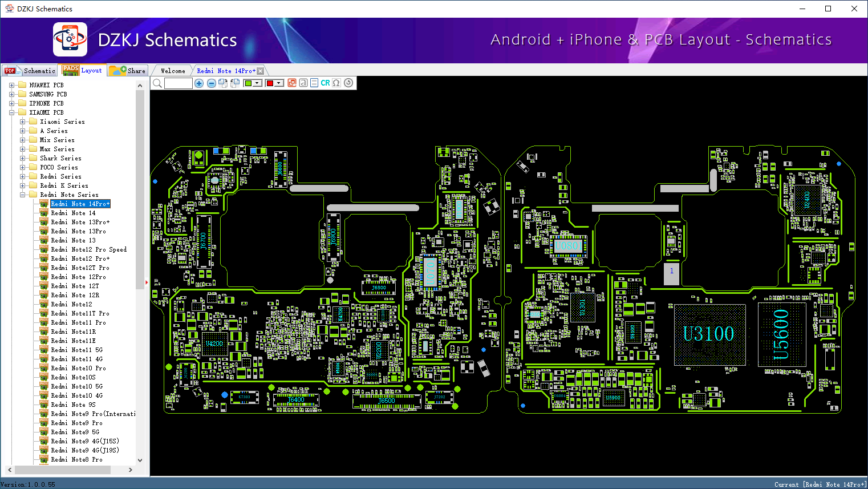Switch to the Layout tab

[83, 70]
